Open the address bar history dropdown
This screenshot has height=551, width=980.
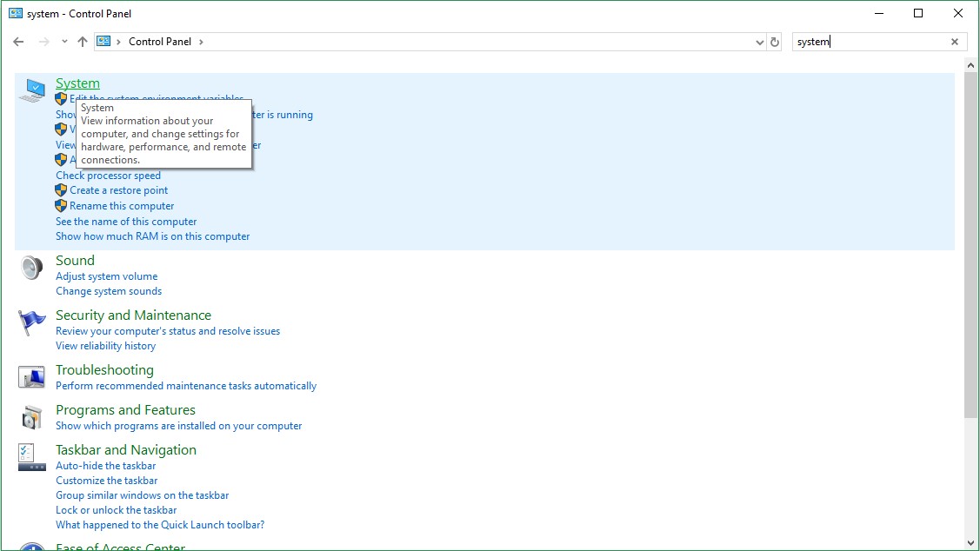pos(760,41)
